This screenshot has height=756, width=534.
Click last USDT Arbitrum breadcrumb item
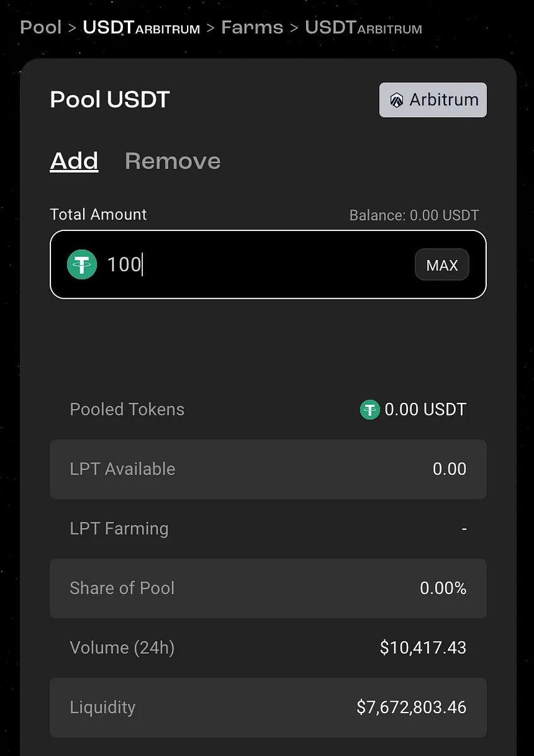pyautogui.click(x=363, y=28)
